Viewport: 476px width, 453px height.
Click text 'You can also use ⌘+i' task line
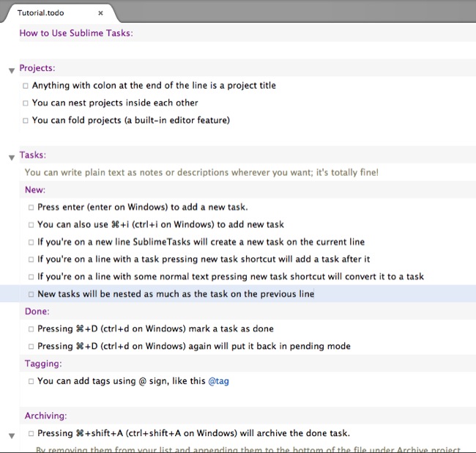(160, 224)
